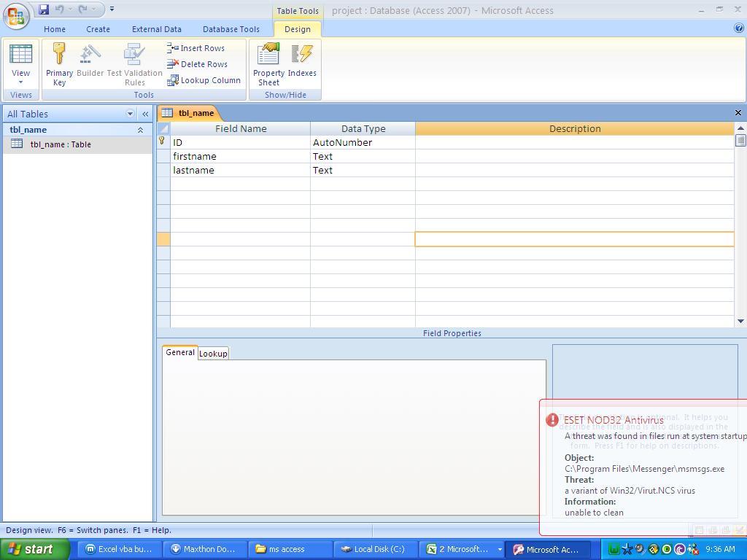Open Microsoft Access Help question mark
Viewport: 747px width, 560px height.
click(x=739, y=28)
